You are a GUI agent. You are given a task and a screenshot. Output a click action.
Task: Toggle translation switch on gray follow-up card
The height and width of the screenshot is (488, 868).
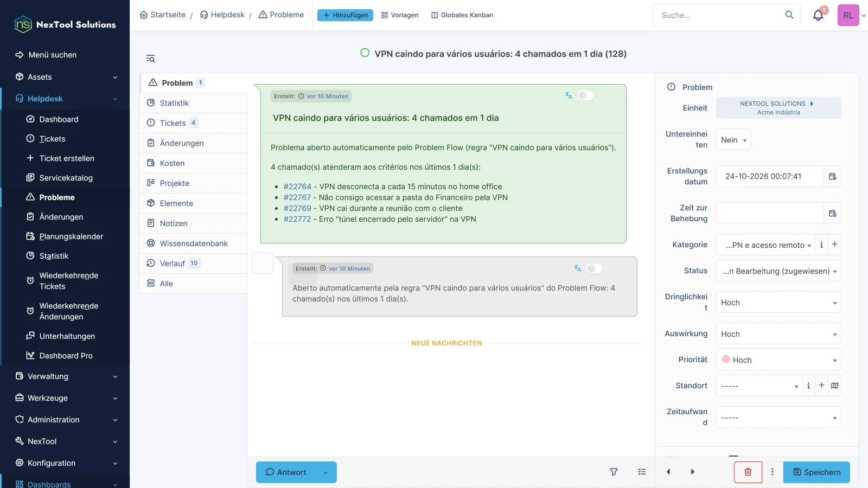(593, 268)
